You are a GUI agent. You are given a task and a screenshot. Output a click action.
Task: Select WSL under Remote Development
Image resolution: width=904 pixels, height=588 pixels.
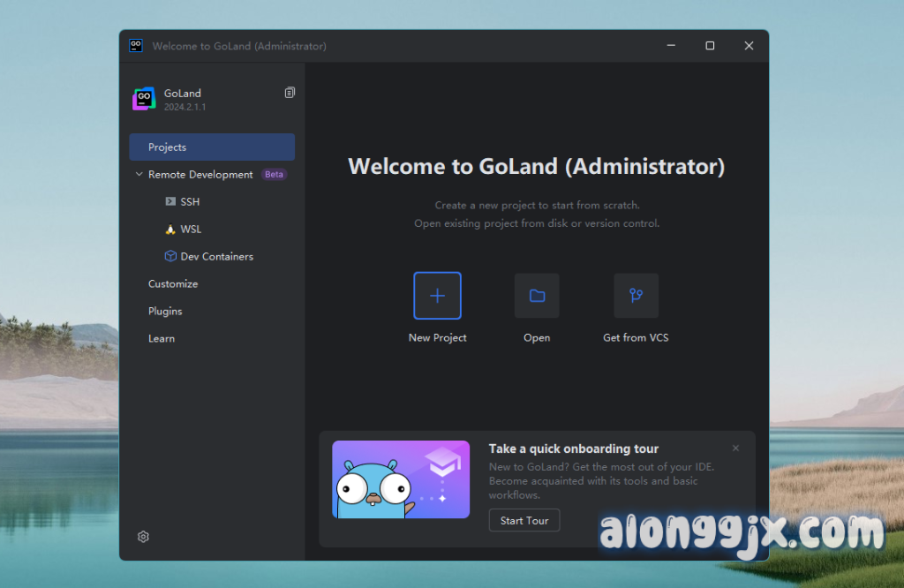click(x=191, y=230)
